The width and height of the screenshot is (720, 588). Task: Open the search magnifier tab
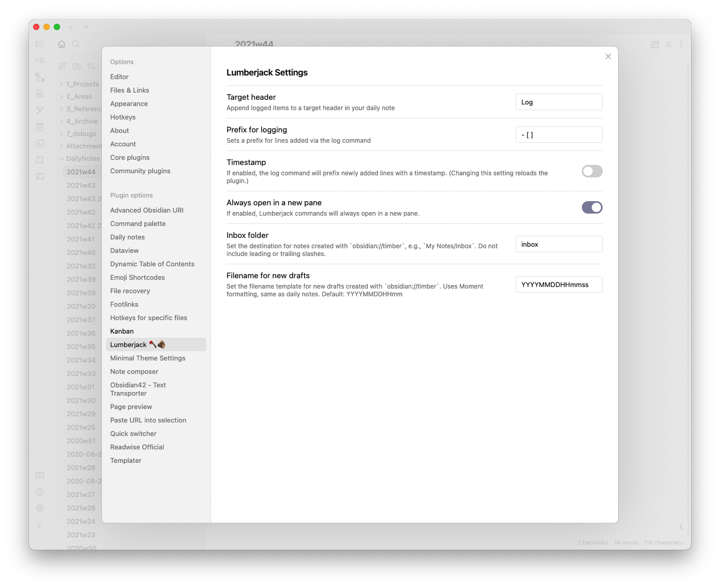coord(76,44)
